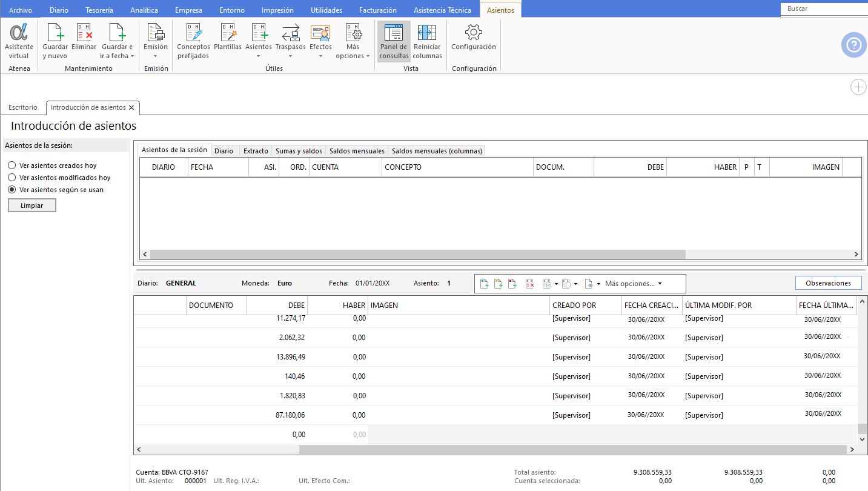Expand the checkmark list icon dropdown arrow
Screen dimensions: 868x491
pyautogui.click(x=556, y=284)
